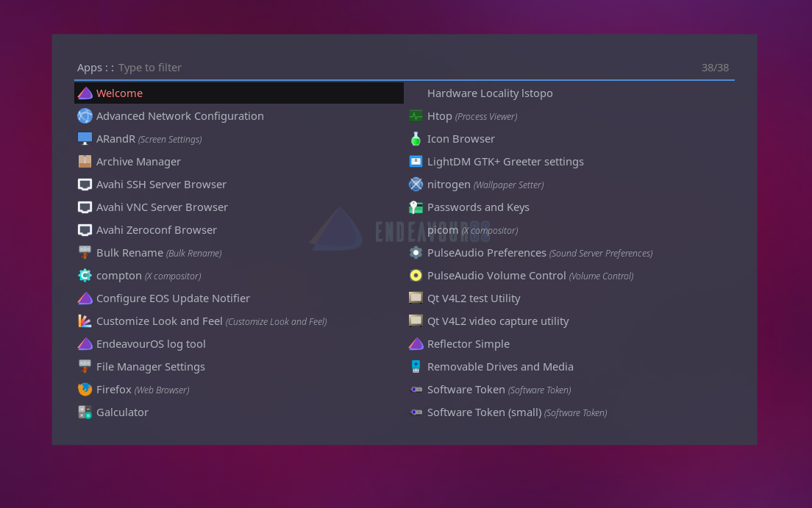Open the Archive Manager entry
Screen dimensions: 812x508
tap(239, 162)
